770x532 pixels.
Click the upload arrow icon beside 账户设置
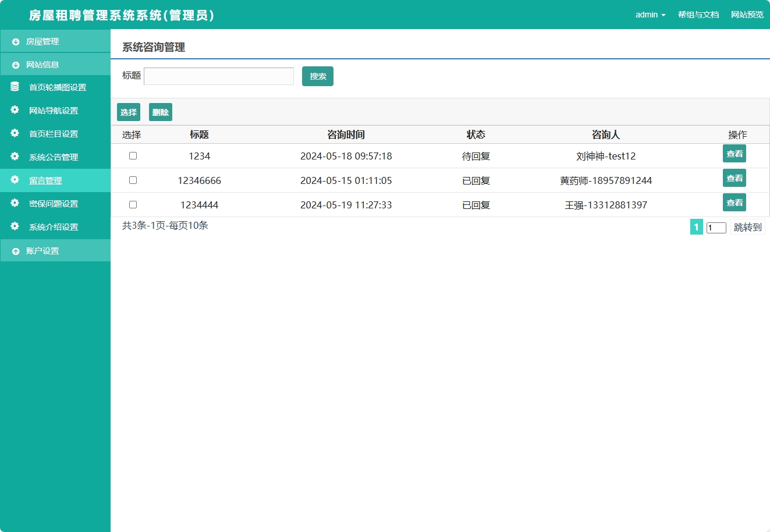[14, 250]
